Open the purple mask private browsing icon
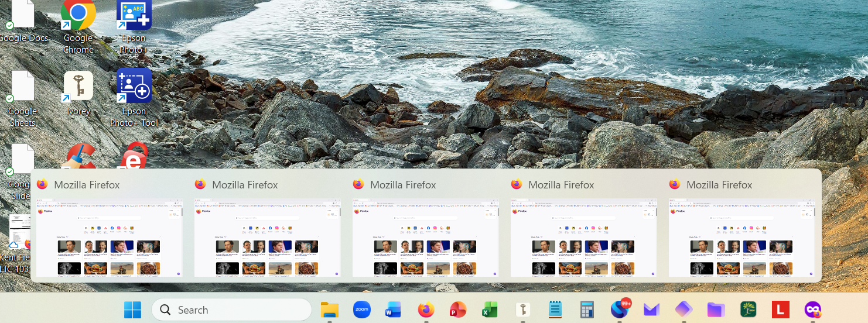Viewport: 868px width, 323px height. tap(812, 310)
